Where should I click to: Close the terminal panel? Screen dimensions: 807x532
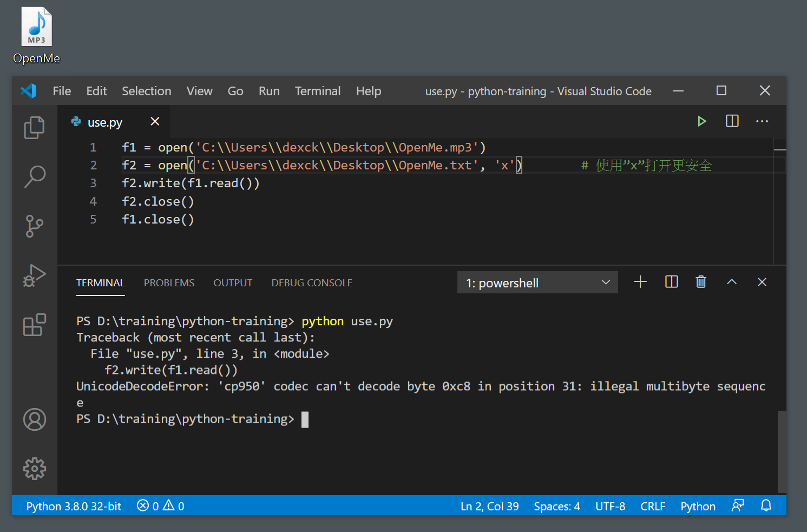762,282
